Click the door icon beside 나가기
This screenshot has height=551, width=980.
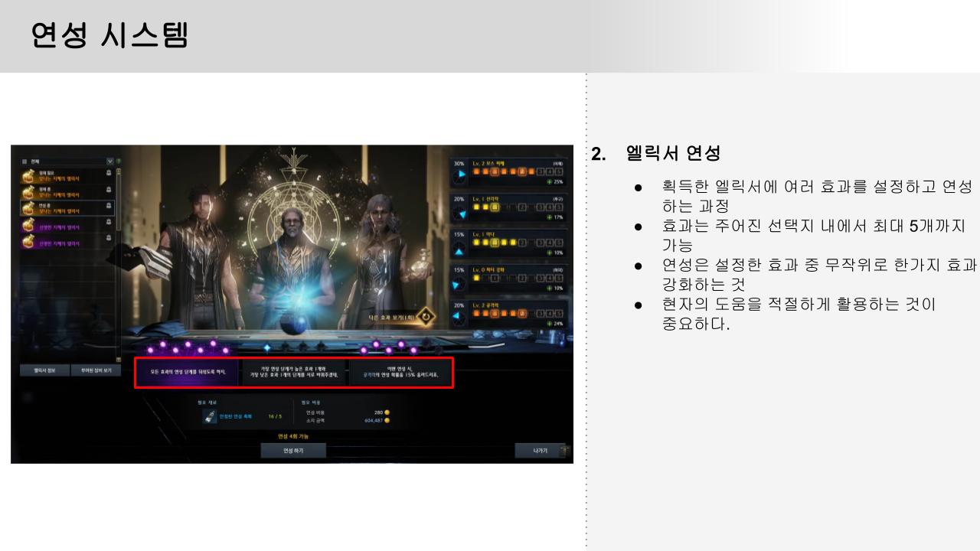565,451
